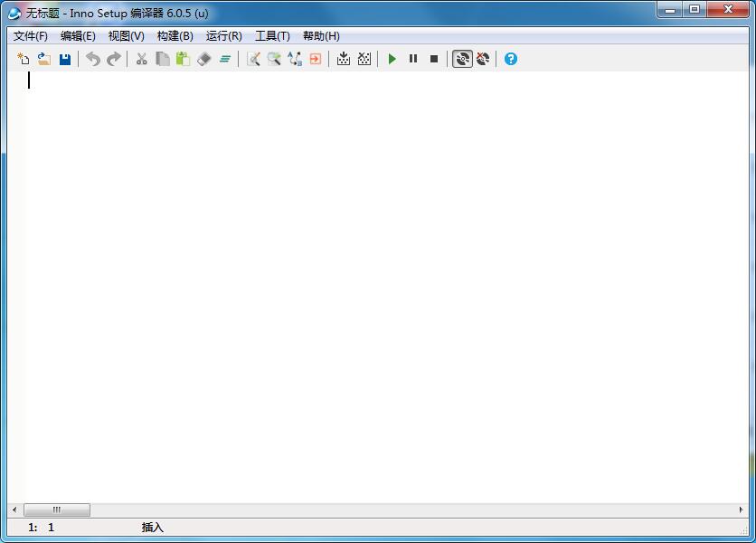Open the 视图(V) menu
The width and height of the screenshot is (756, 543).
tap(127, 36)
